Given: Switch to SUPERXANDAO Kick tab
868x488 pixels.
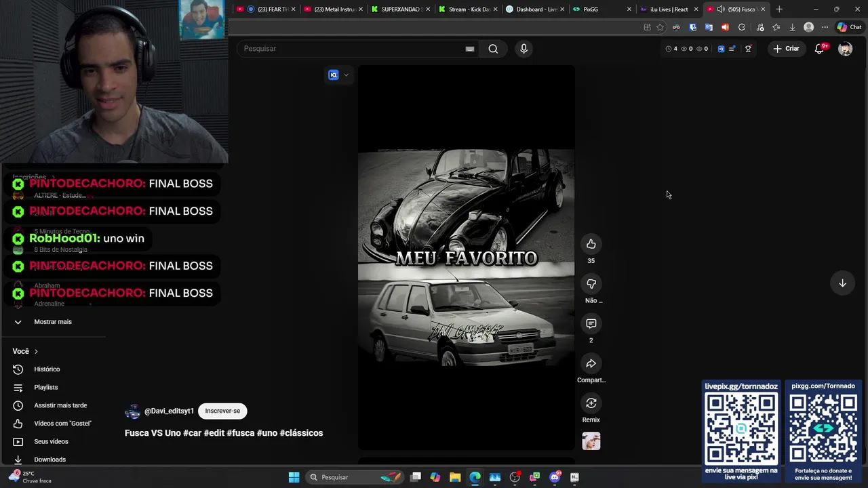Looking at the screenshot, I should point(401,9).
